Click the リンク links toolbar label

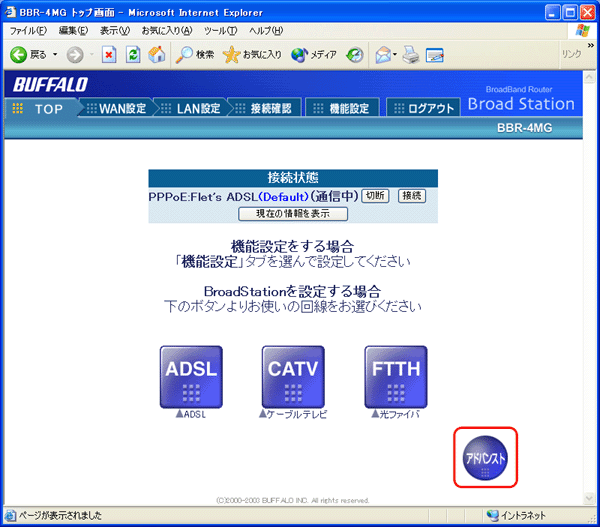[572, 54]
